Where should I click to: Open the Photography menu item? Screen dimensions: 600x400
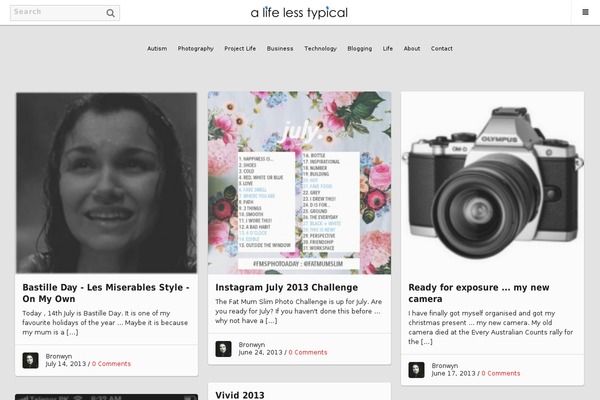click(x=196, y=49)
